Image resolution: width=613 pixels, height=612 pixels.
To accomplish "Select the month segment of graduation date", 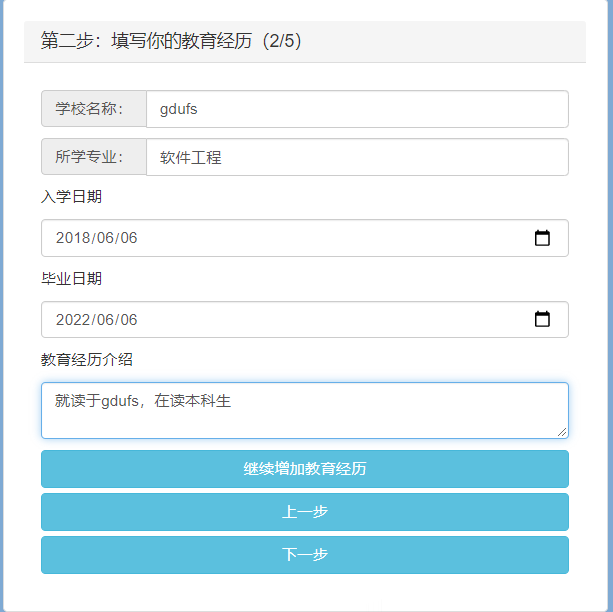I will click(x=105, y=320).
